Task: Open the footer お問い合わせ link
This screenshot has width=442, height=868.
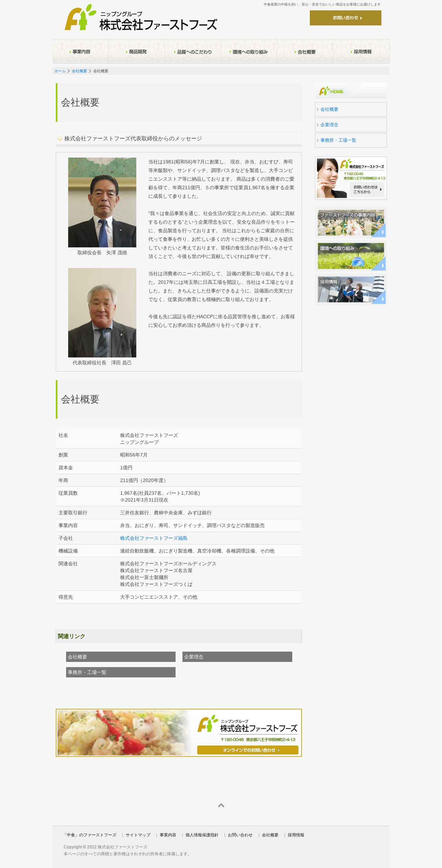Action: [240, 835]
